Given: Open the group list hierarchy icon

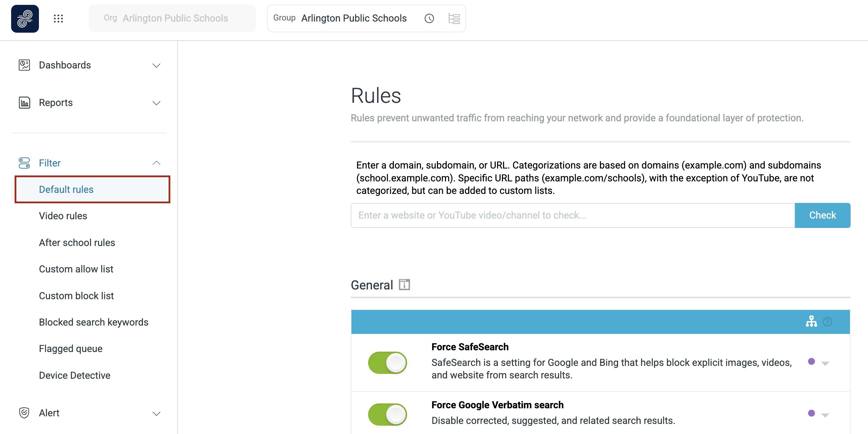Looking at the screenshot, I should coord(454,18).
